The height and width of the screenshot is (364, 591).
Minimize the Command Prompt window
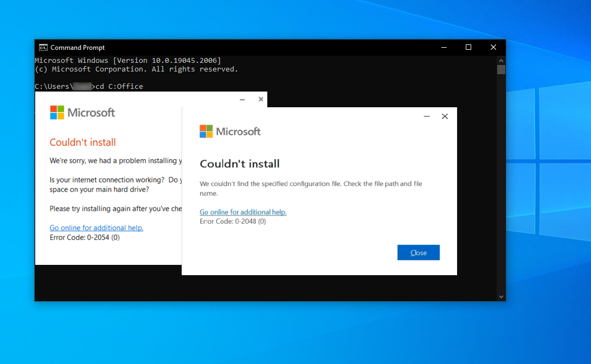[x=444, y=47]
